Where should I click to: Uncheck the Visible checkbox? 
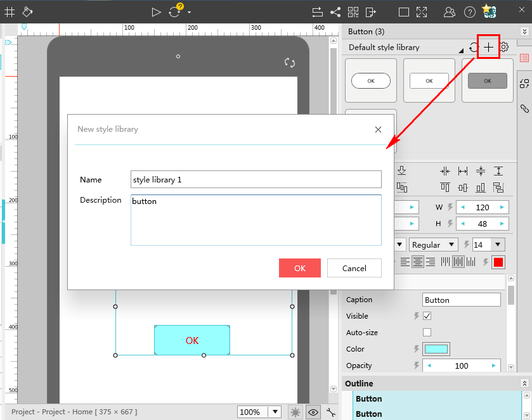click(x=427, y=316)
